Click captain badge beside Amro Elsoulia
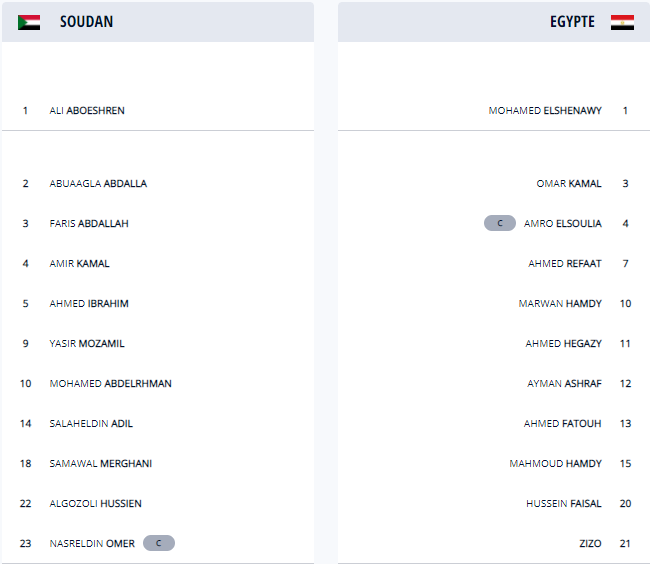The width and height of the screenshot is (650, 564). click(500, 223)
